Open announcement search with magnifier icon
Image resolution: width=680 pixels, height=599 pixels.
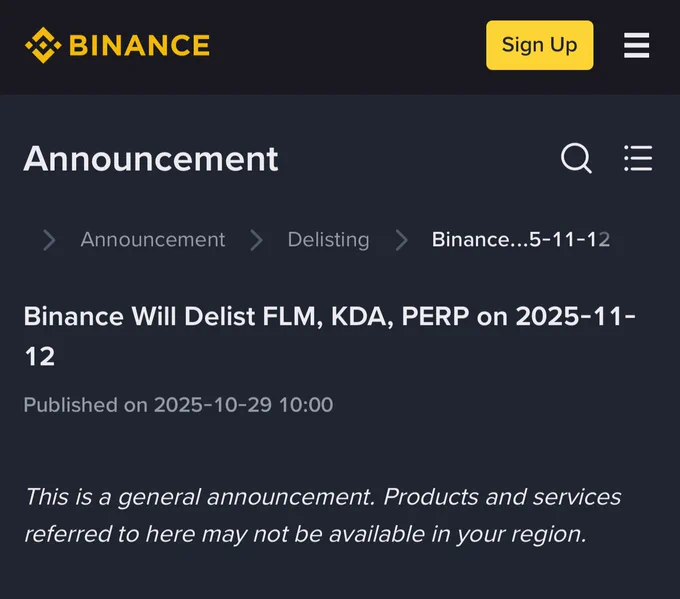pos(576,158)
